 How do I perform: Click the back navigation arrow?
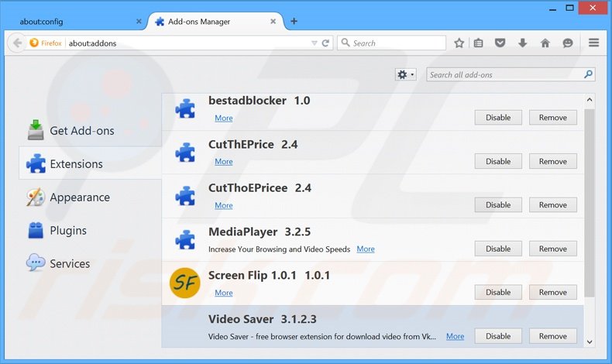coord(17,43)
